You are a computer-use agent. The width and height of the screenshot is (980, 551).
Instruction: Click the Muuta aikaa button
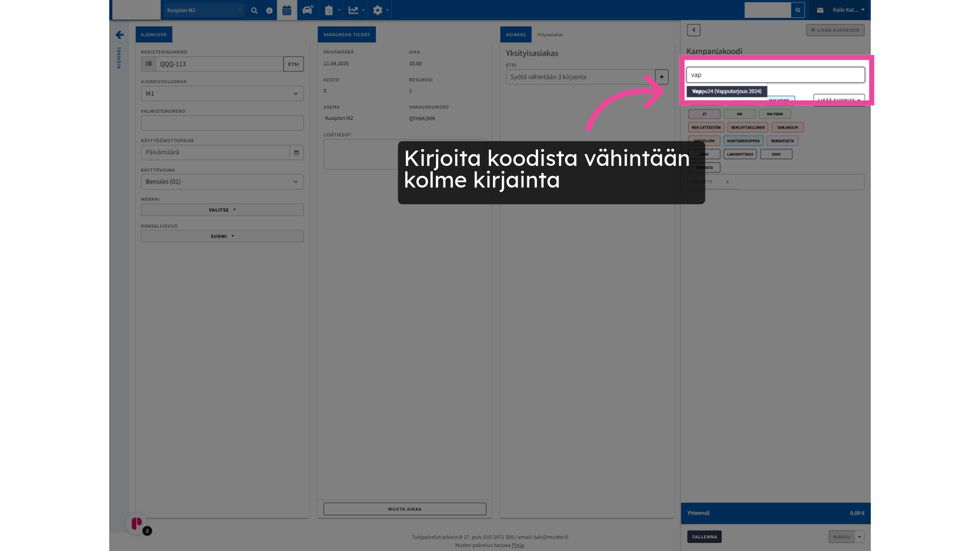click(x=405, y=509)
